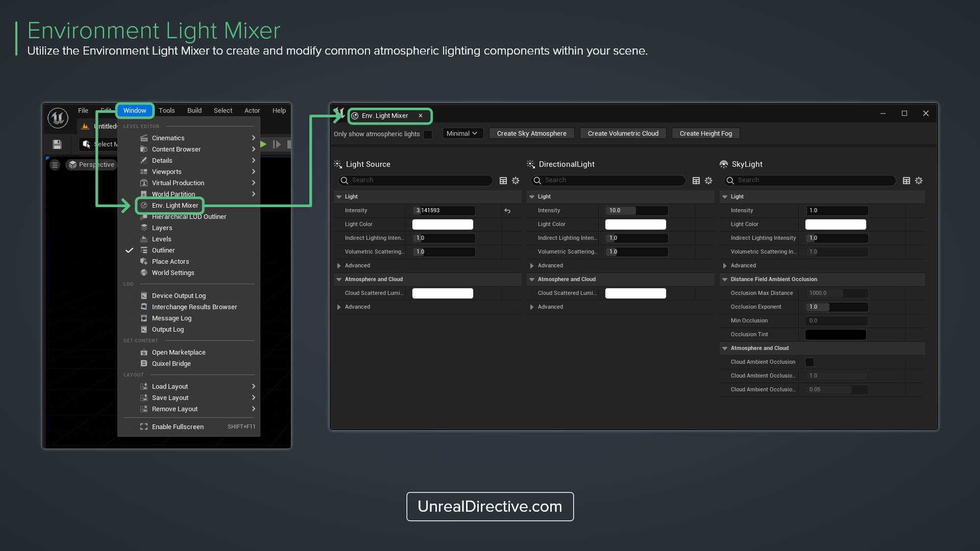Toggle Only show atmospheric lights checkbox

[x=428, y=134]
